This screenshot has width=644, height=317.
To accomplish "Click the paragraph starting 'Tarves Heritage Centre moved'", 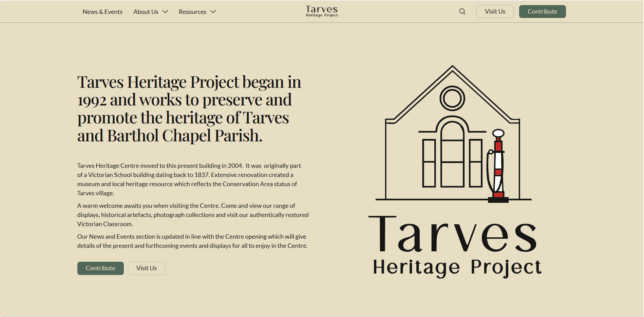I will point(189,179).
